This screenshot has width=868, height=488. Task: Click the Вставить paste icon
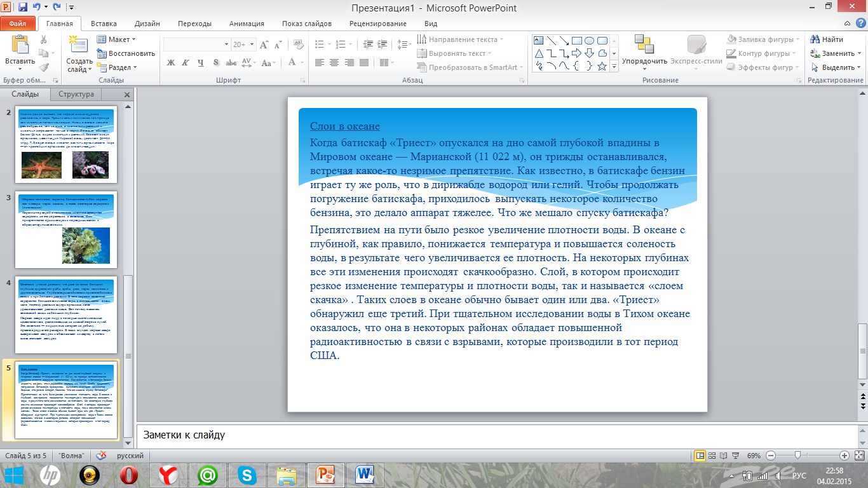point(20,44)
